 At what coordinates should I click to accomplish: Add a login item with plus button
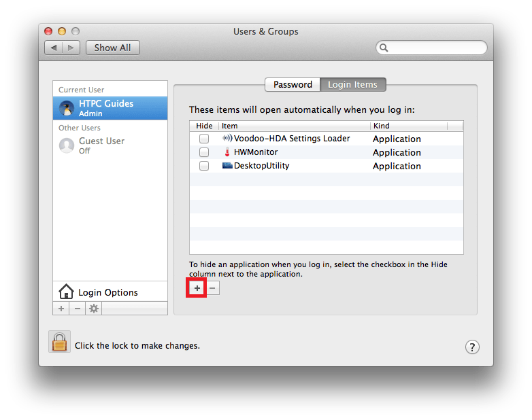(x=197, y=288)
